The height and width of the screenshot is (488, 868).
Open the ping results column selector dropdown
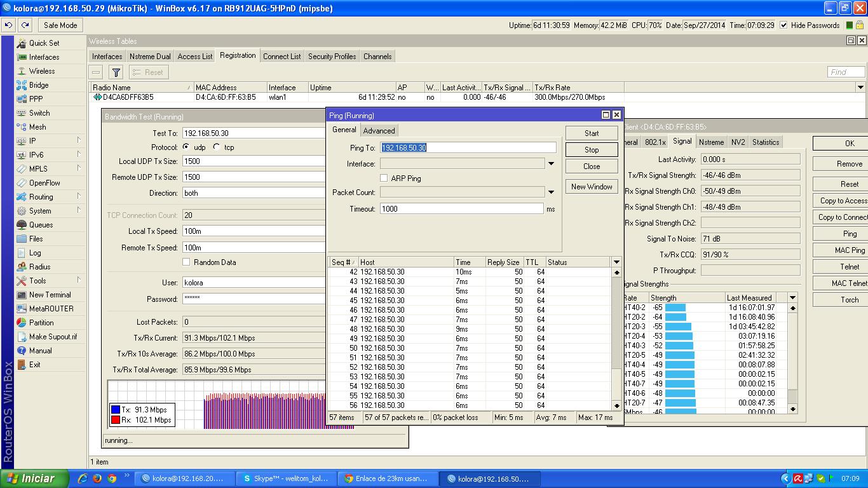coord(616,262)
